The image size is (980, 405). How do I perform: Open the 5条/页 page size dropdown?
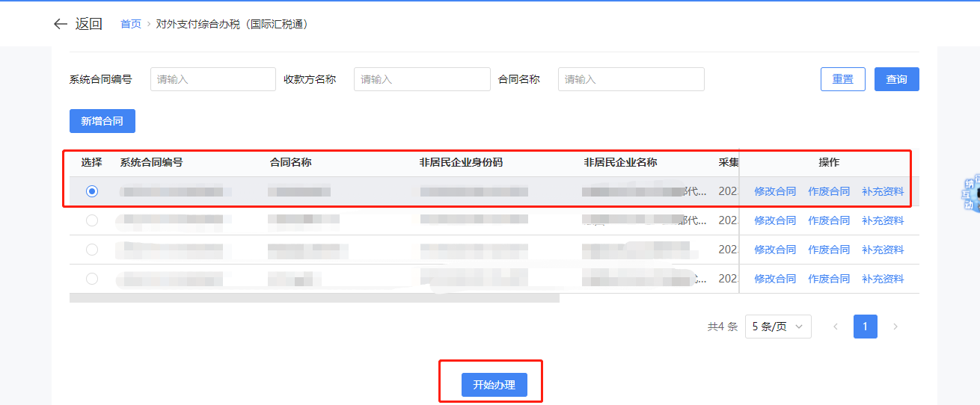pos(778,327)
